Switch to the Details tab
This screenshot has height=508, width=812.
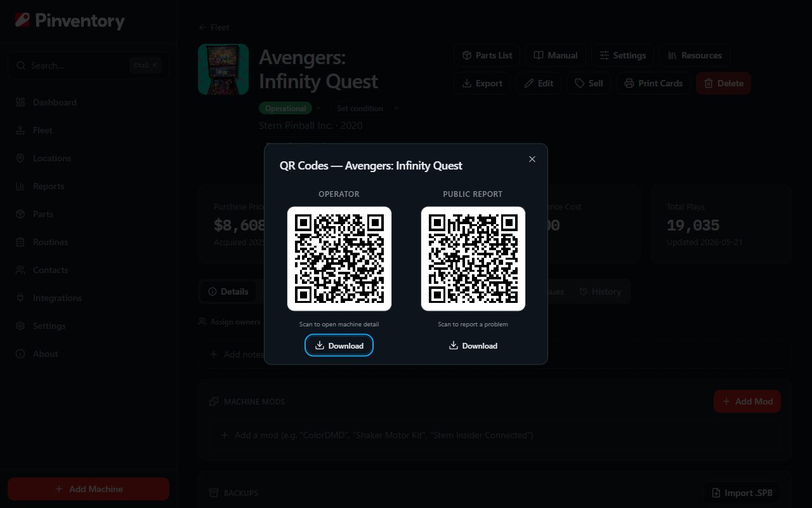click(228, 291)
